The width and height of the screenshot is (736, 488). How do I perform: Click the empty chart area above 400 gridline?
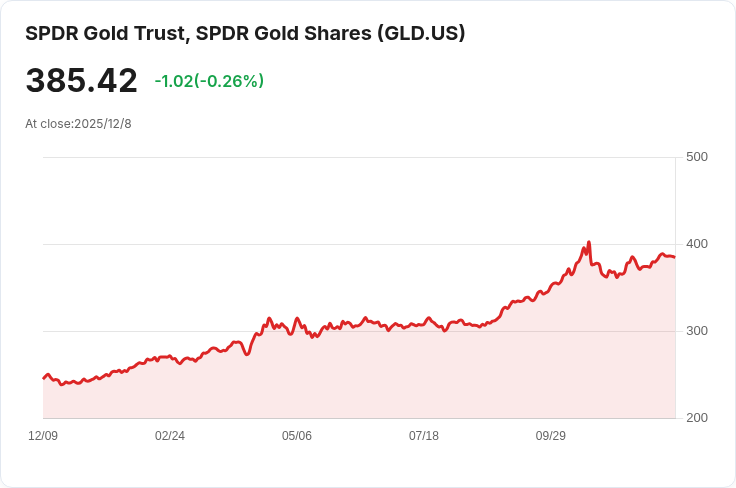(300, 200)
